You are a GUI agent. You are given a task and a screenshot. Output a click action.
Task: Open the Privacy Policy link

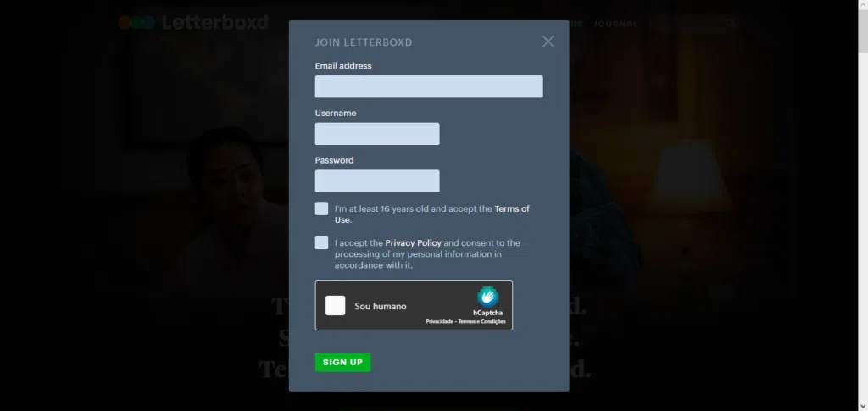(x=413, y=243)
